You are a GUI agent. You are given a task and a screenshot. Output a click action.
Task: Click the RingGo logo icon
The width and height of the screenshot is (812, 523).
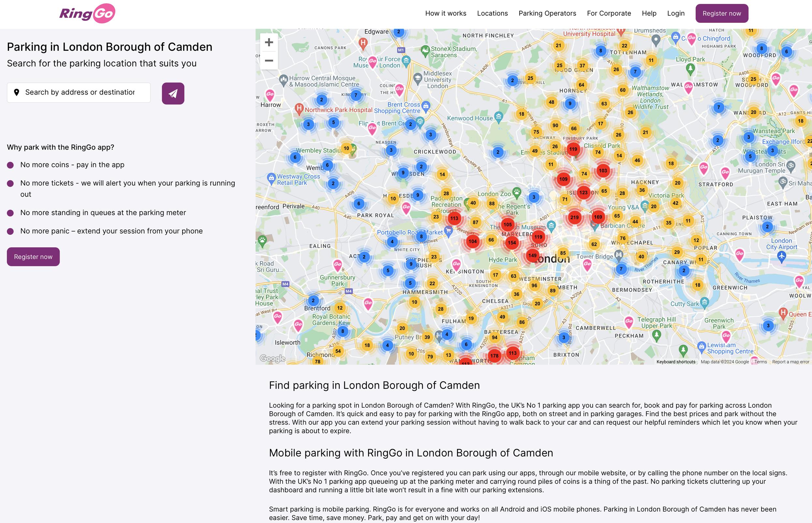pyautogui.click(x=88, y=13)
